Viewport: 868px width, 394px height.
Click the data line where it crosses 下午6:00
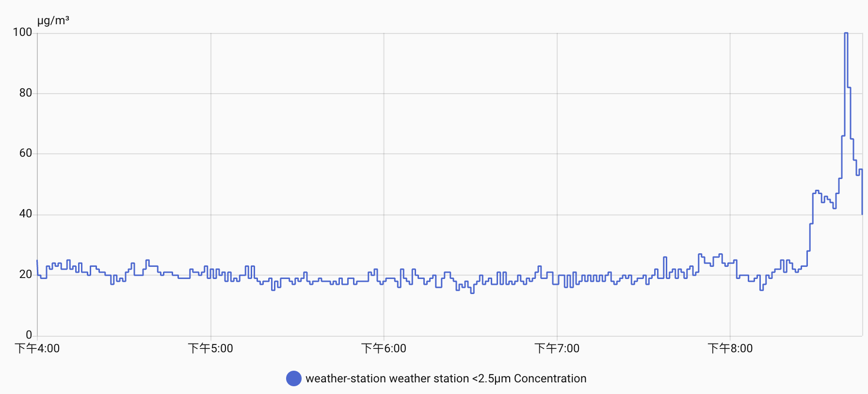tap(384, 281)
